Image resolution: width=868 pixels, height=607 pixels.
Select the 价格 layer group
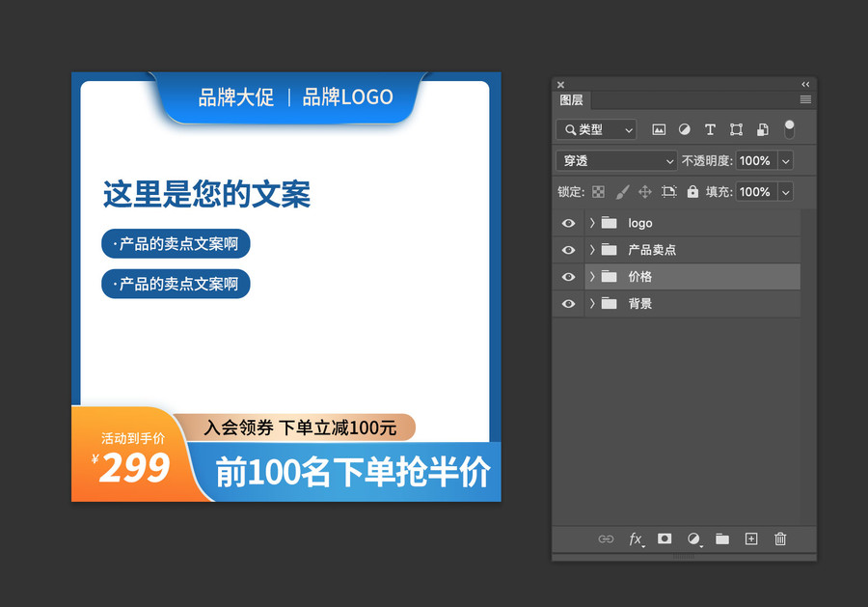pyautogui.click(x=692, y=276)
